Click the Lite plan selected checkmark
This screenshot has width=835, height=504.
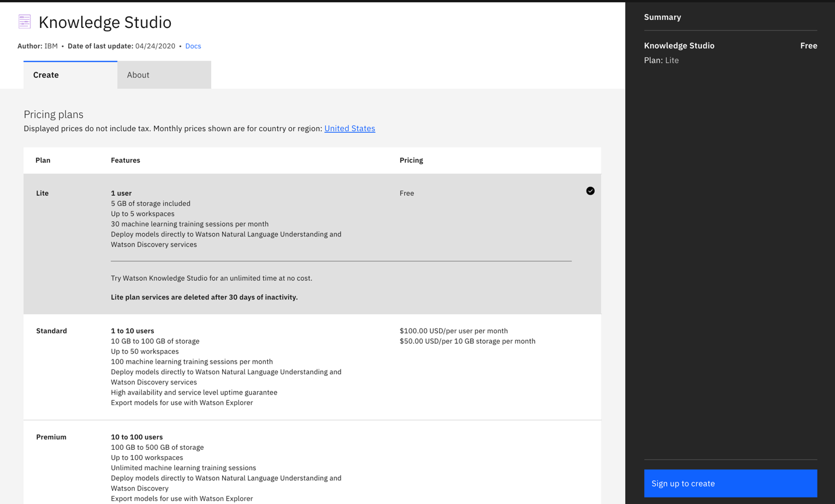tap(590, 191)
